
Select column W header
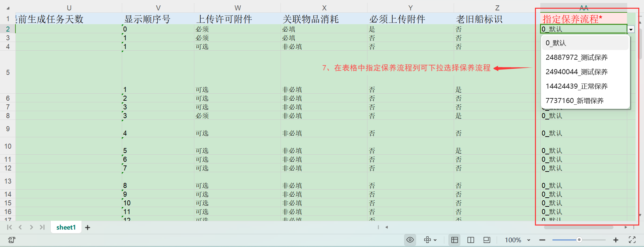pos(238,8)
